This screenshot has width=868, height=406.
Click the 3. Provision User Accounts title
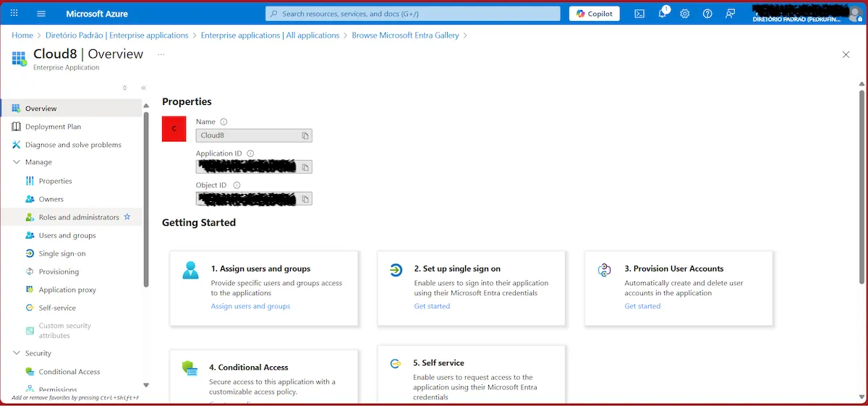click(674, 268)
